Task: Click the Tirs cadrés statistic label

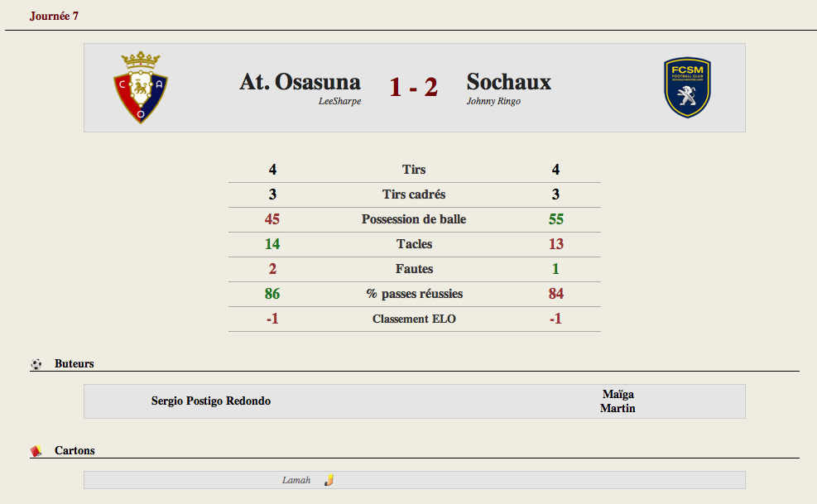Action: click(x=414, y=194)
